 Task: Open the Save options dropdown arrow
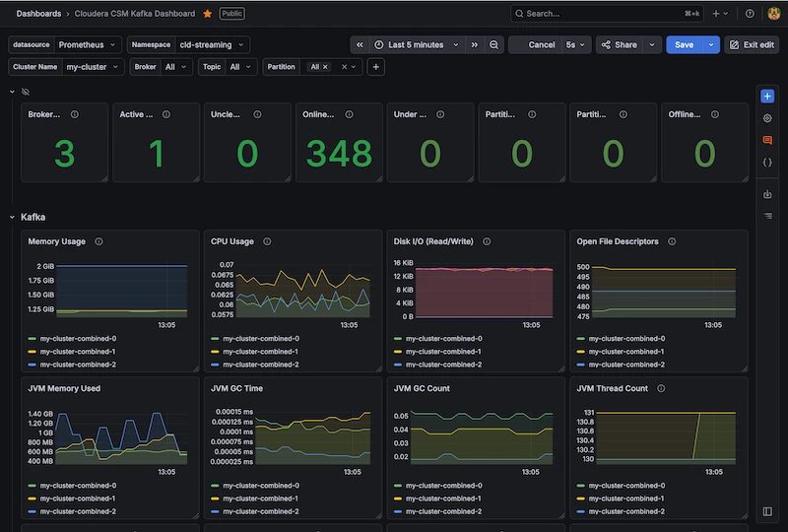click(x=711, y=44)
